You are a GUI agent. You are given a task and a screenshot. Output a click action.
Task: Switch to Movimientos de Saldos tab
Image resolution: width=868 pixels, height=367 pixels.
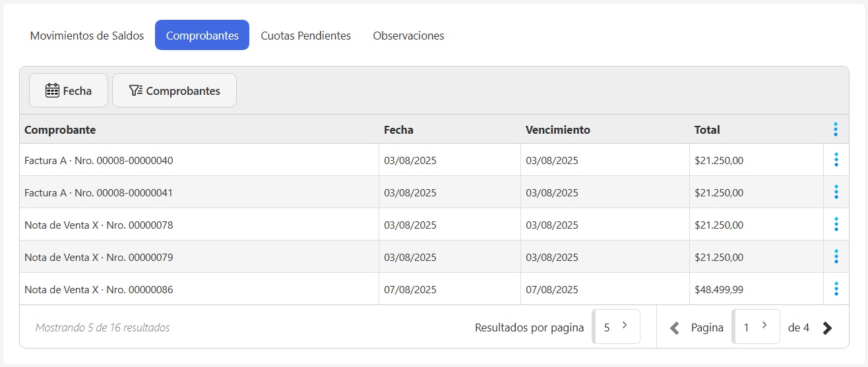[87, 36]
